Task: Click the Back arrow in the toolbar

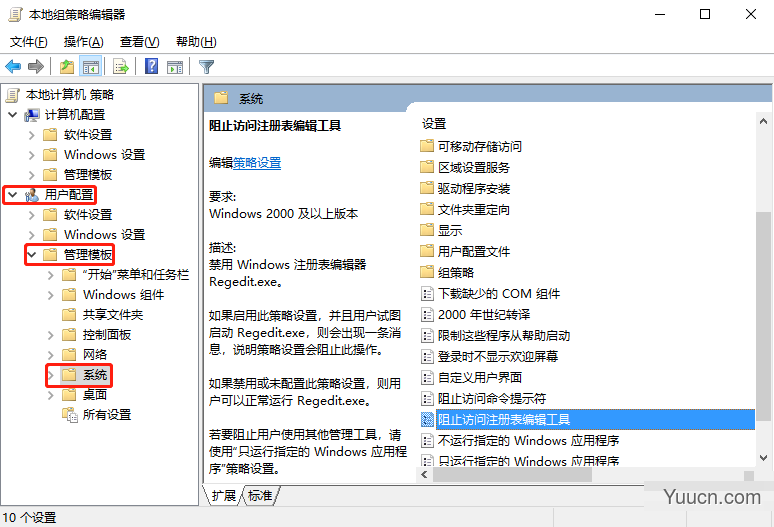Action: pos(13,67)
